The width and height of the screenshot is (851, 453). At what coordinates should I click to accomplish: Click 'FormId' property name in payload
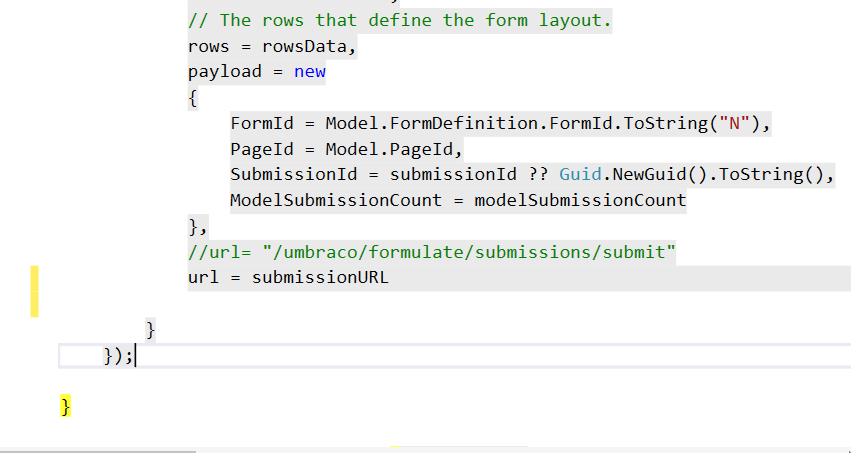point(262,124)
